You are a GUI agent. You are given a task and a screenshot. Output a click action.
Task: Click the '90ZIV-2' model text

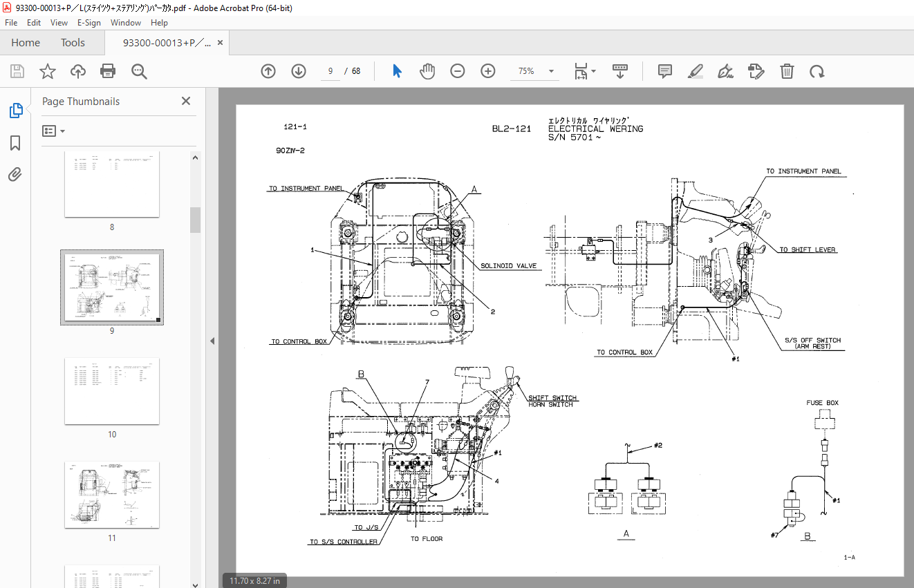click(290, 151)
